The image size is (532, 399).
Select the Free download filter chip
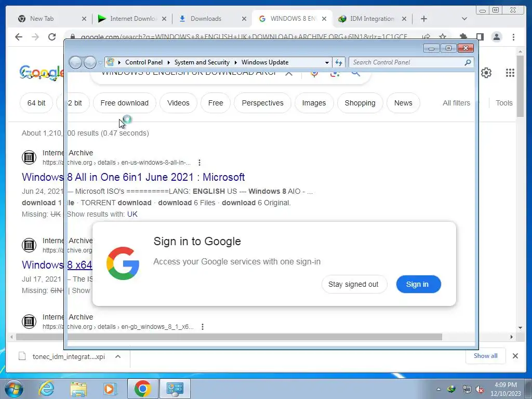pos(125,103)
